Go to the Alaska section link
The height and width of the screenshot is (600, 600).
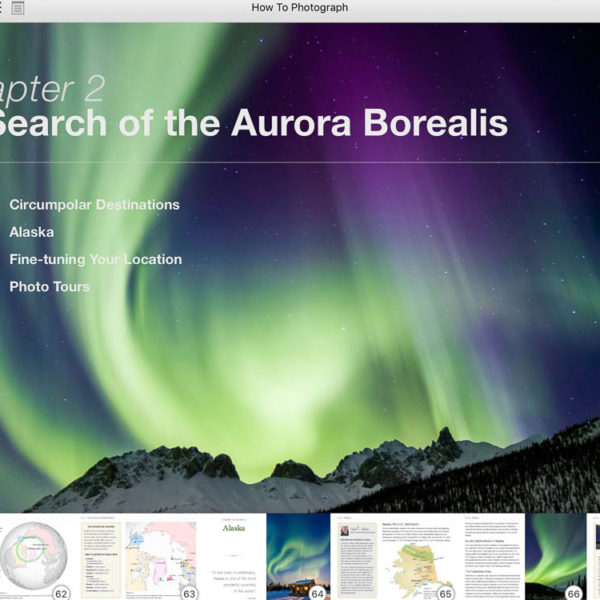[x=32, y=232]
